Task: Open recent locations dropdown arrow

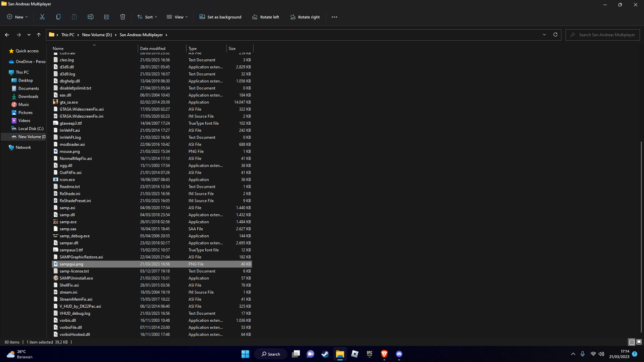Action: [x=29, y=35]
